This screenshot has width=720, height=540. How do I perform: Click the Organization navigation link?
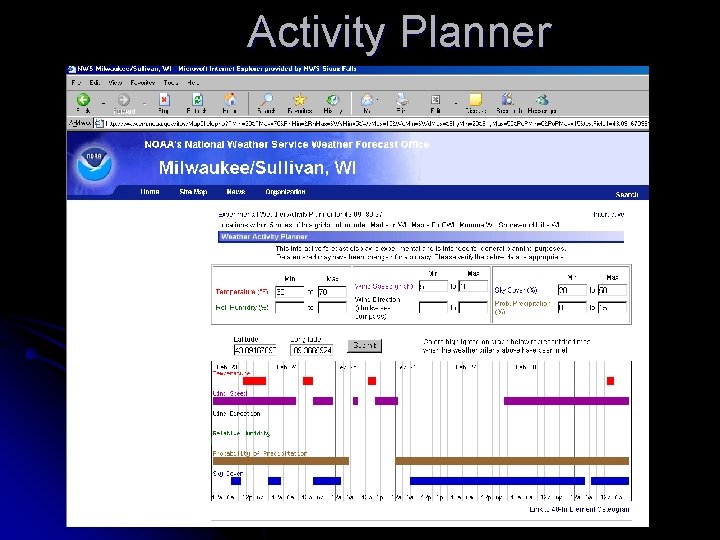pyautogui.click(x=285, y=192)
